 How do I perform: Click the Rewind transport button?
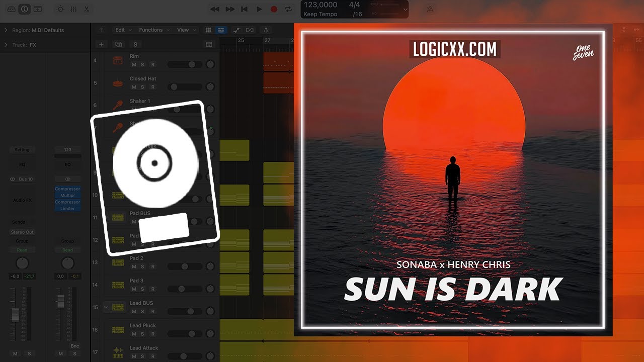click(x=215, y=9)
